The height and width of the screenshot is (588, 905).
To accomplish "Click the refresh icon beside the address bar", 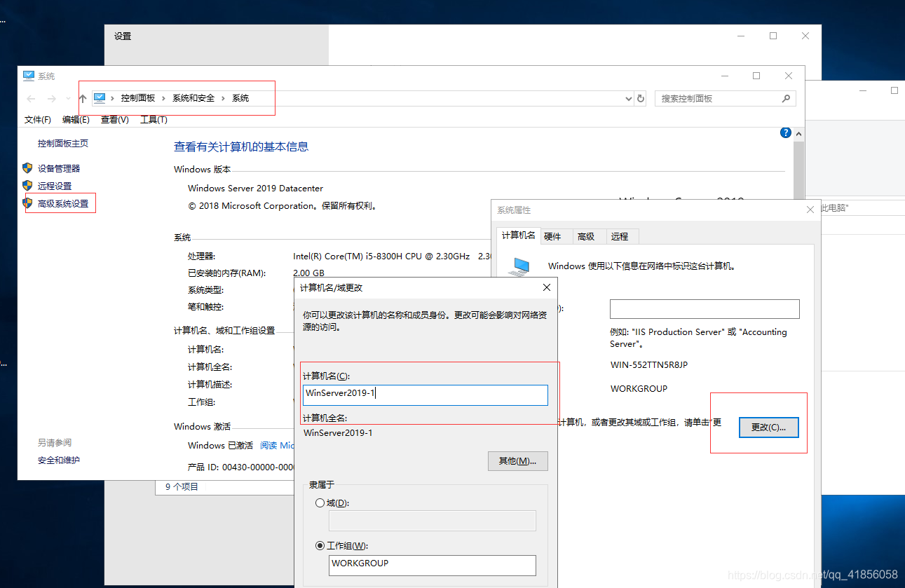I will [x=640, y=98].
